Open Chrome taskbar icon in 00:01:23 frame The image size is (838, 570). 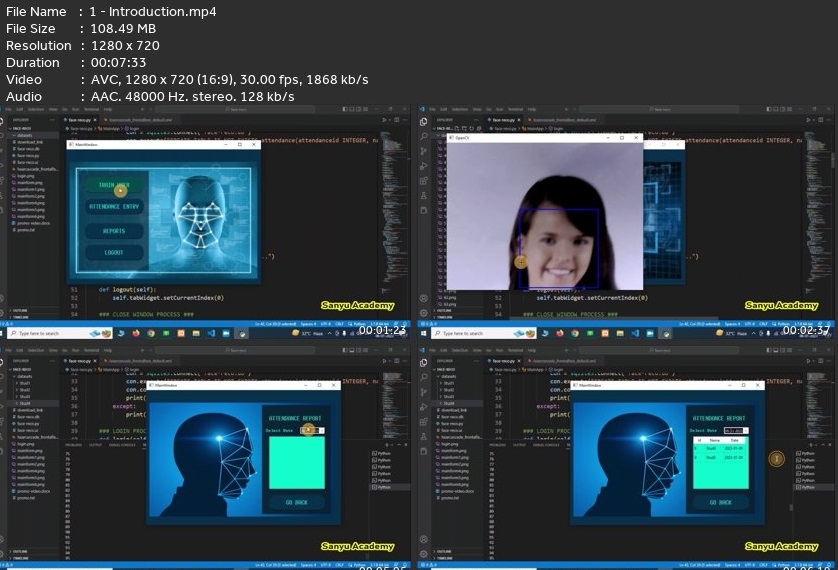click(x=151, y=333)
